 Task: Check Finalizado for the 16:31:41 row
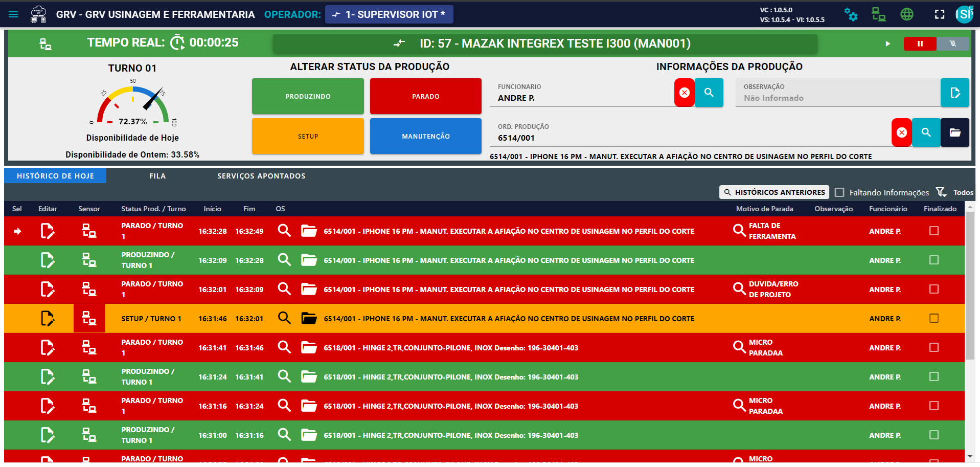coord(934,347)
